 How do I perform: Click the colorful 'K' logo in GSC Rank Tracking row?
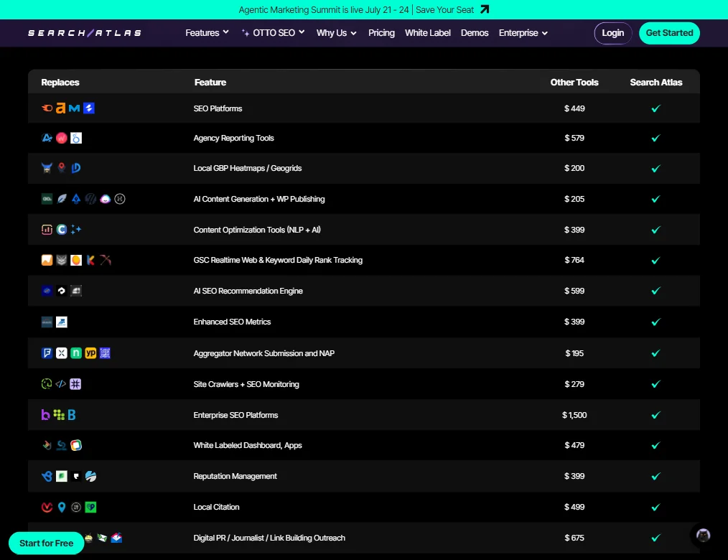(91, 260)
